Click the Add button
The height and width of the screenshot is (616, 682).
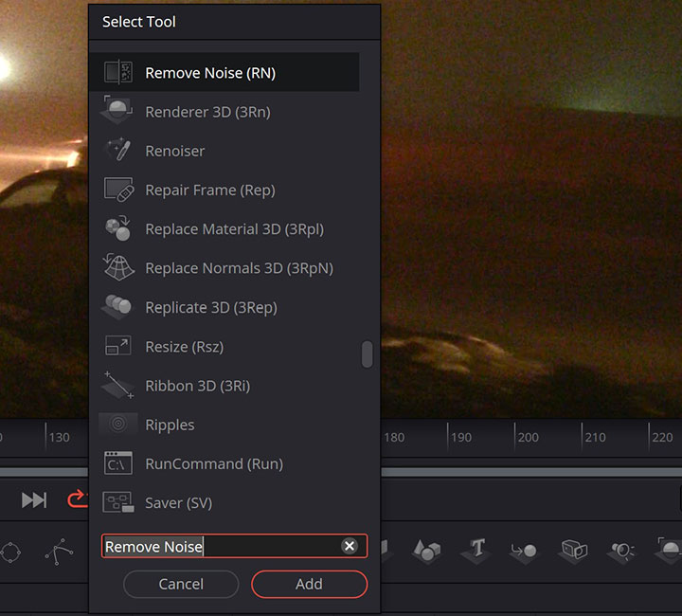point(309,584)
